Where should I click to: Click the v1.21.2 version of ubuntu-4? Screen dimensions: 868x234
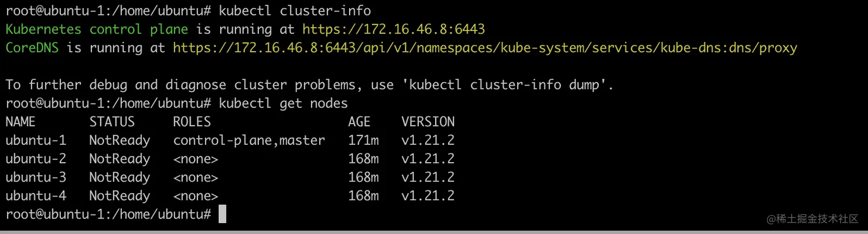pyautogui.click(x=428, y=195)
